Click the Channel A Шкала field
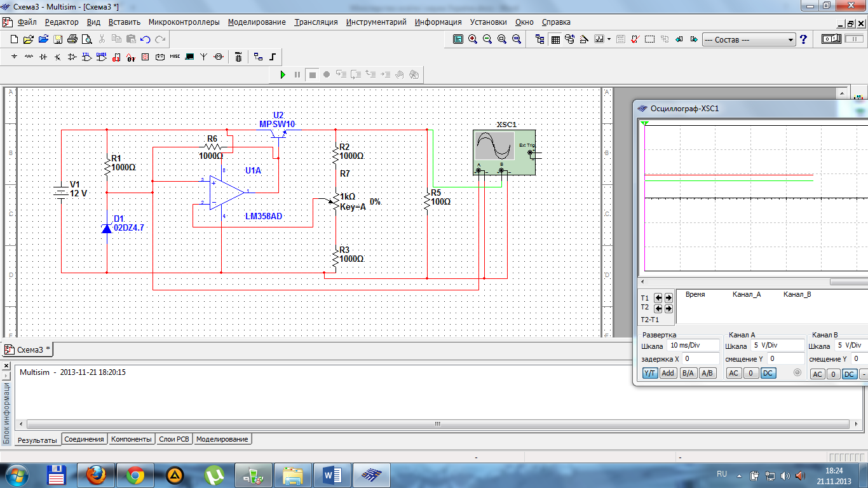The height and width of the screenshot is (488, 868). (776, 346)
